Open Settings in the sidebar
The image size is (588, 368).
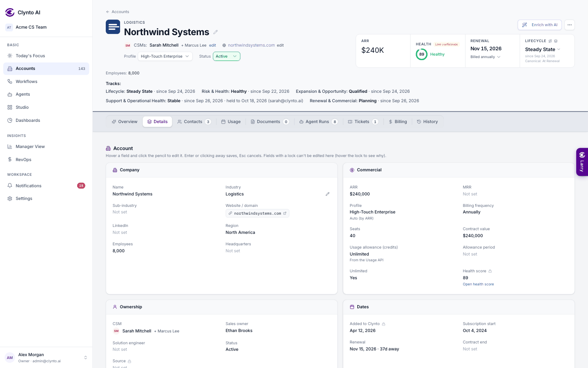coord(46,198)
